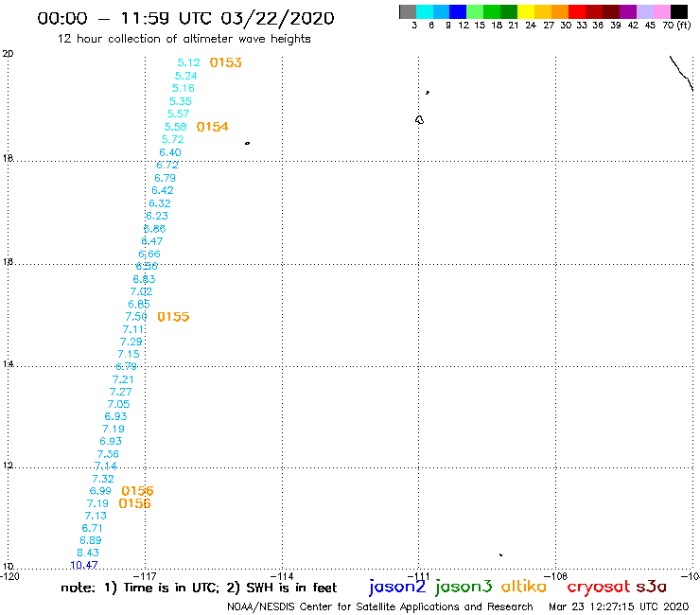
Task: Select the reading 7.15
Action: pos(129,354)
